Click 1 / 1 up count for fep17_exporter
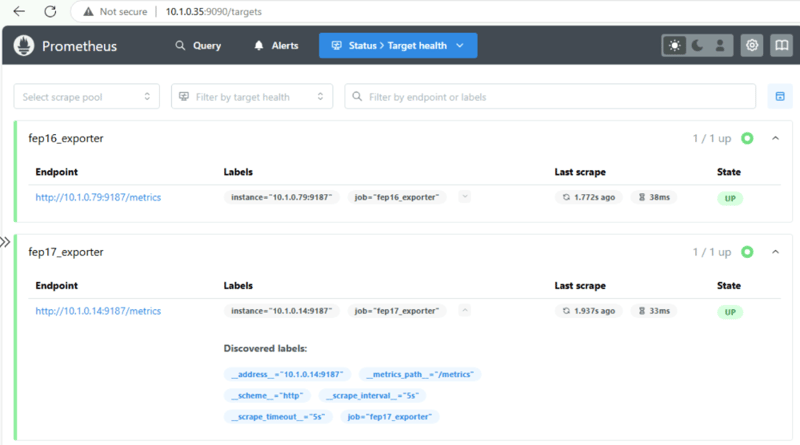Image resolution: width=800 pixels, height=445 pixels. (x=712, y=252)
